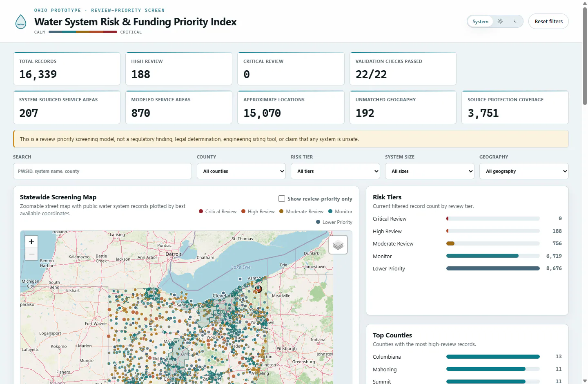Open the All sizes dropdown
The image size is (588, 384).
[x=430, y=171]
